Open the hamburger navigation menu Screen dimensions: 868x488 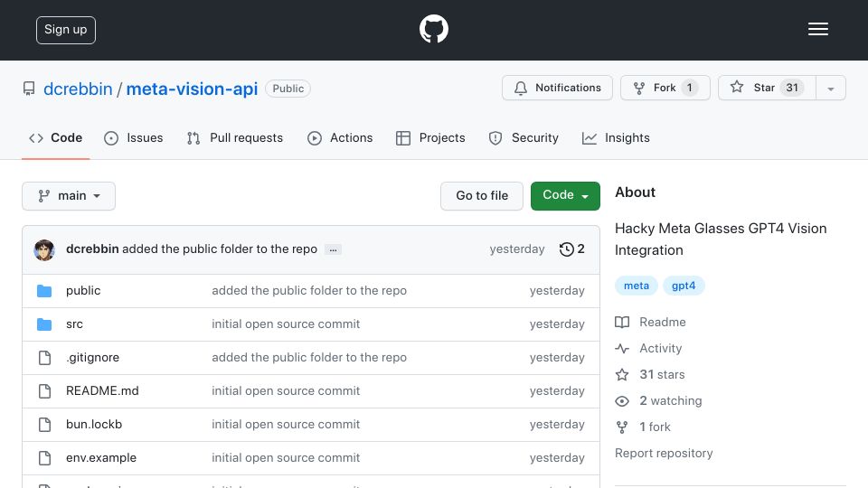point(817,29)
